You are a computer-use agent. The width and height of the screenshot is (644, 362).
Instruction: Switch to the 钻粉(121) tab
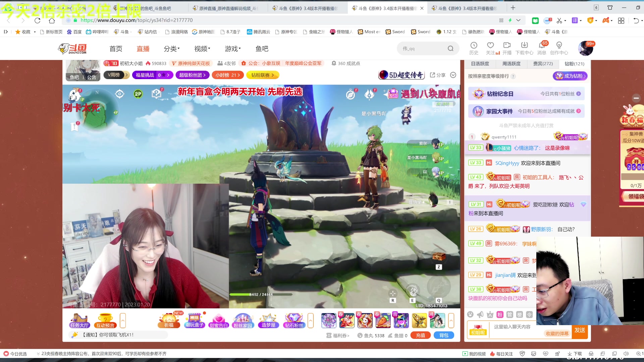click(x=575, y=64)
